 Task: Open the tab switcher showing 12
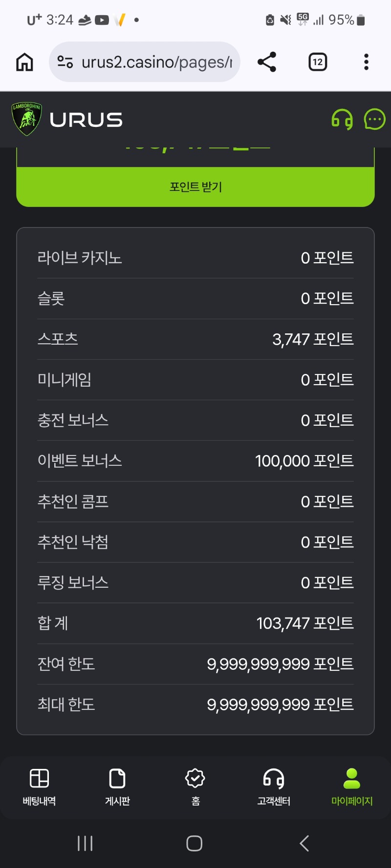click(x=318, y=62)
